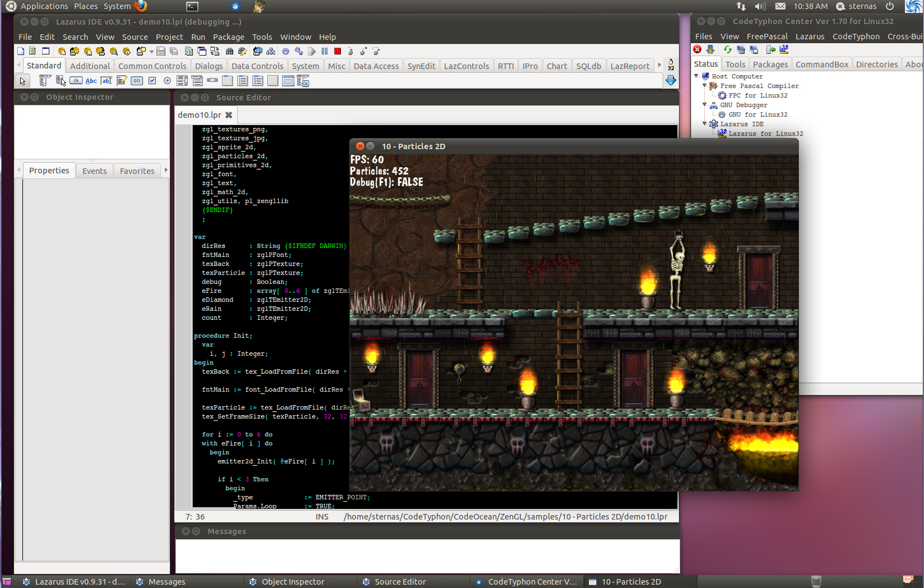Viewport: 924px width, 588px height.
Task: Collapse the GNU Debugger tree node
Action: click(x=705, y=104)
